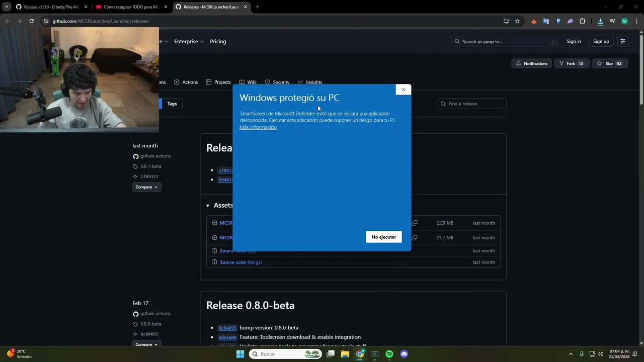The height and width of the screenshot is (362, 644).
Task: Open the Windows Start menu
Action: (x=240, y=354)
